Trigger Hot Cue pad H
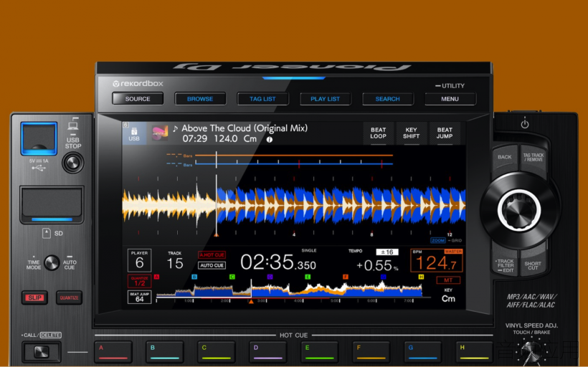588x367 pixels. coord(475,352)
